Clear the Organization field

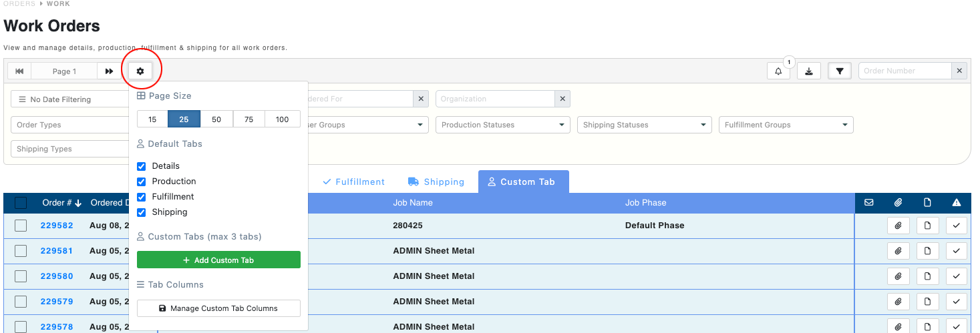tap(562, 99)
